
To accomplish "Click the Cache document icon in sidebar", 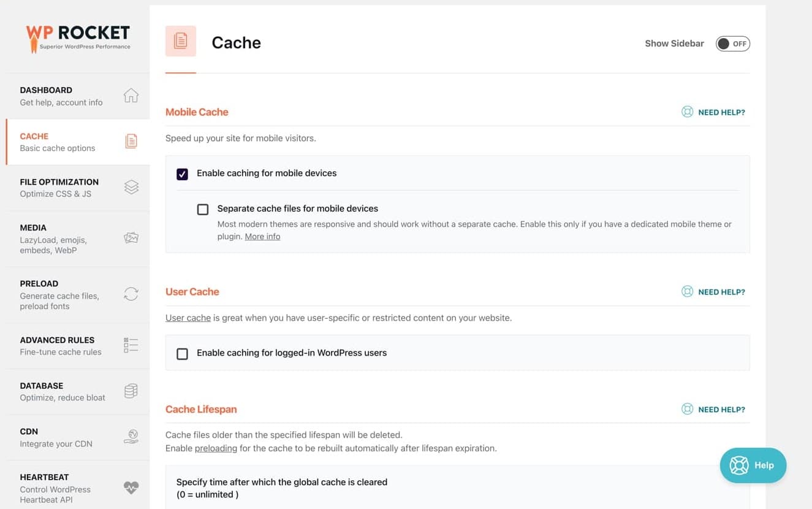I will (131, 141).
